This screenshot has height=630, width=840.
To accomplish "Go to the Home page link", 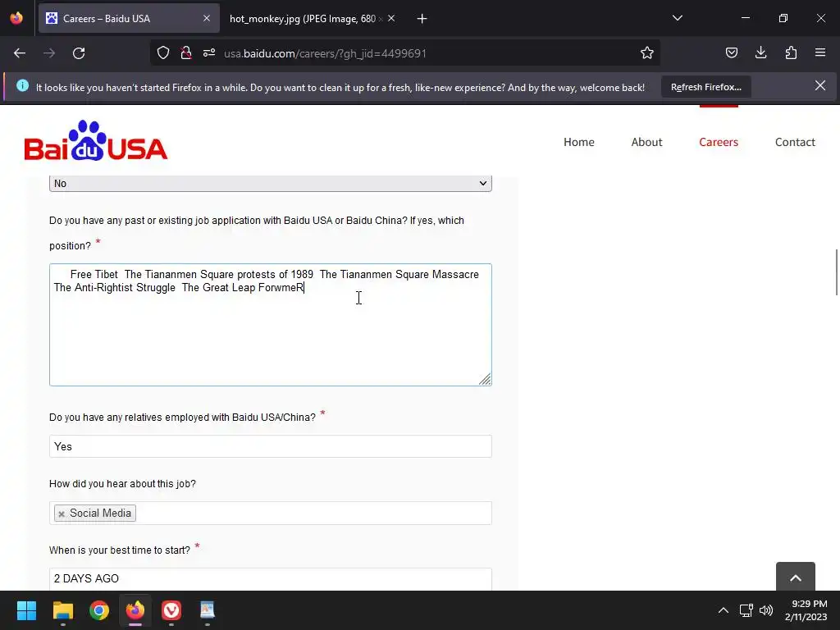I will tap(579, 142).
